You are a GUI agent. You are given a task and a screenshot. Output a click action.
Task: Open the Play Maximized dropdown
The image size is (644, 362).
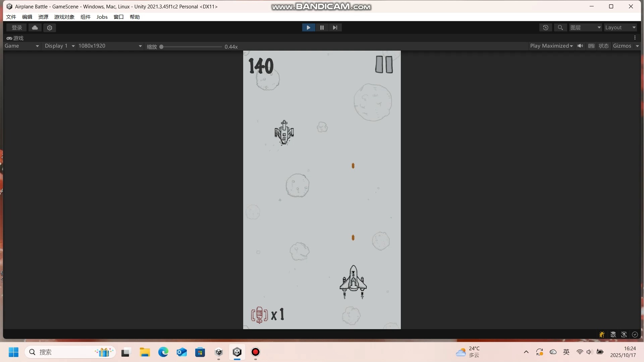point(551,46)
